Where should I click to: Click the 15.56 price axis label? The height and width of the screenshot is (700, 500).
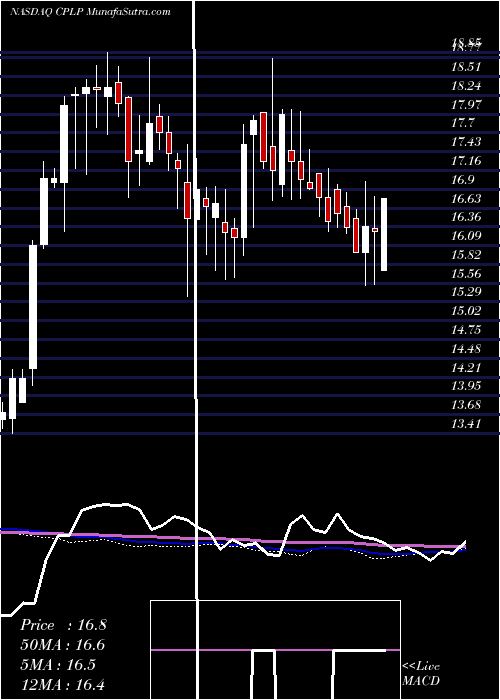click(x=467, y=274)
